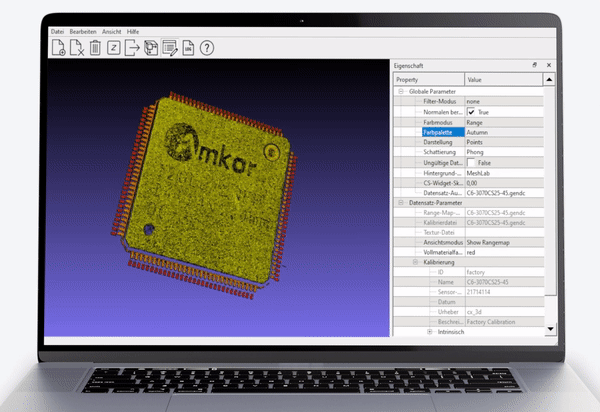Image resolution: width=600 pixels, height=412 pixels.
Task: Select the Hintergrund-... property label
Action: pyautogui.click(x=442, y=173)
